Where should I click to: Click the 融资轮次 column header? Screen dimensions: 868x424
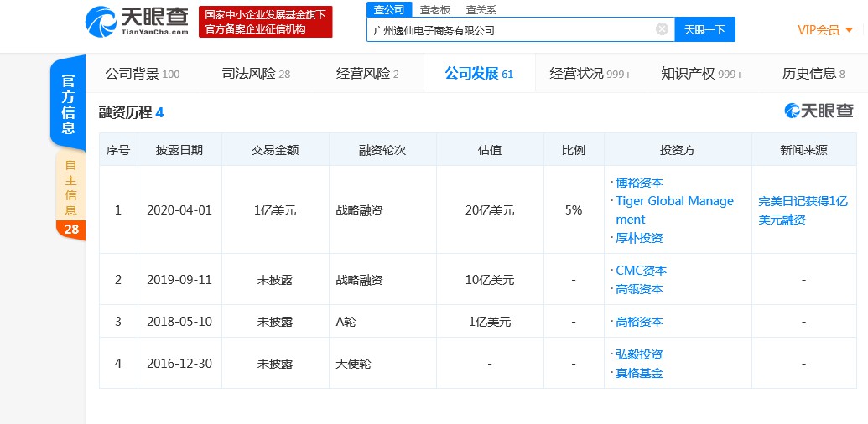382,150
